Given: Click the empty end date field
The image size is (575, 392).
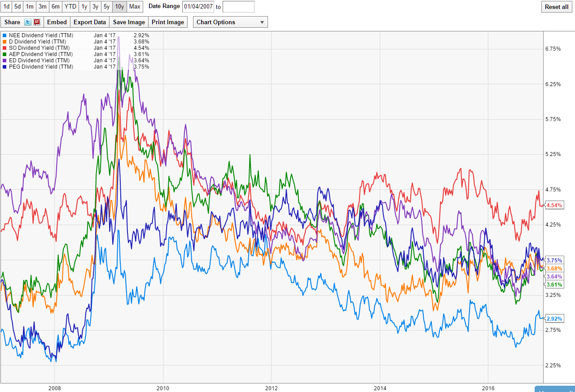Looking at the screenshot, I should click(x=238, y=7).
